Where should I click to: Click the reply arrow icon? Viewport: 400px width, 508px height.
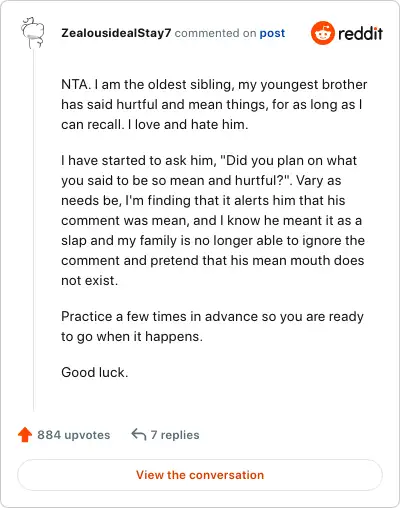point(139,434)
